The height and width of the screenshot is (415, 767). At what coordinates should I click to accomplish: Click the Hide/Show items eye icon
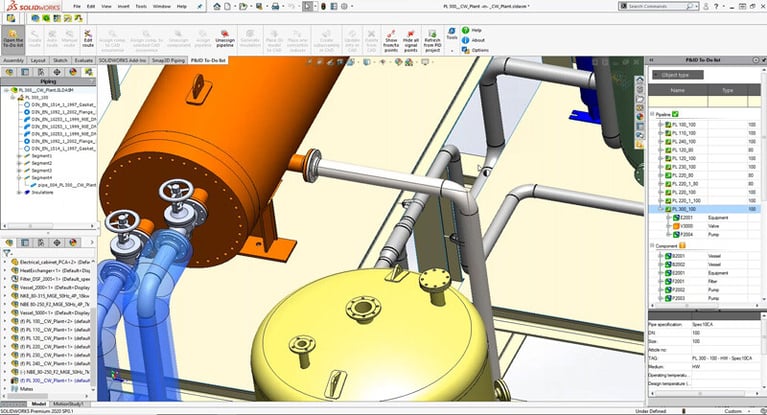(383, 62)
